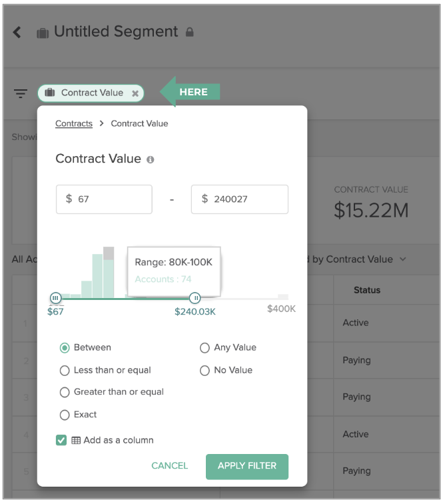
Task: Click the lock icon next to segment title
Action: 190,32
